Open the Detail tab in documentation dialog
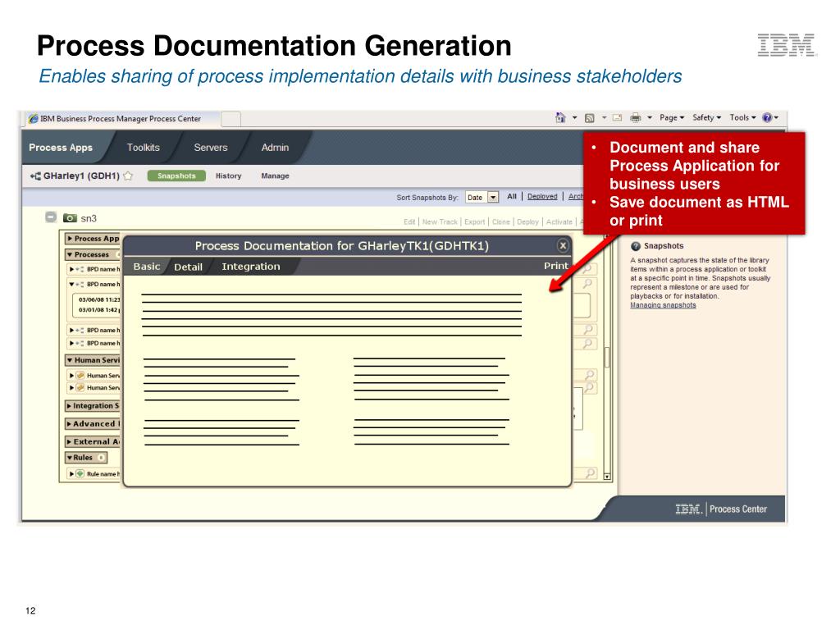The width and height of the screenshot is (840, 630). click(188, 267)
